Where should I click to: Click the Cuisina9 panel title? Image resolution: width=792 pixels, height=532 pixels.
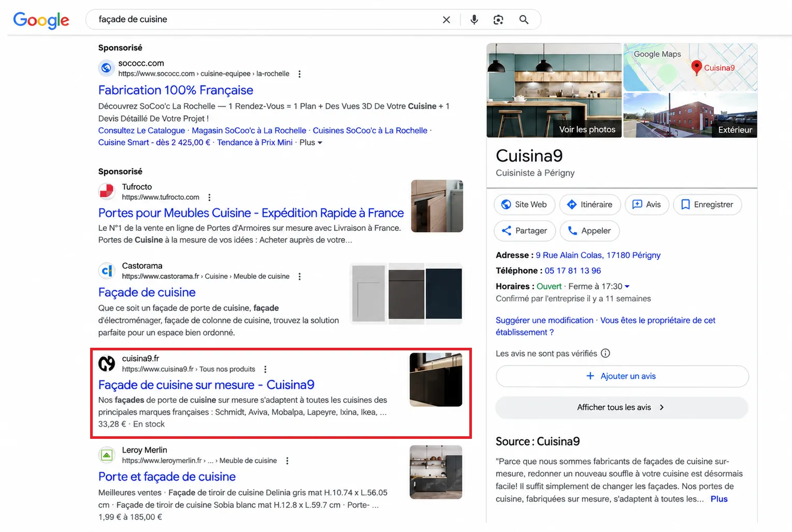tap(529, 156)
